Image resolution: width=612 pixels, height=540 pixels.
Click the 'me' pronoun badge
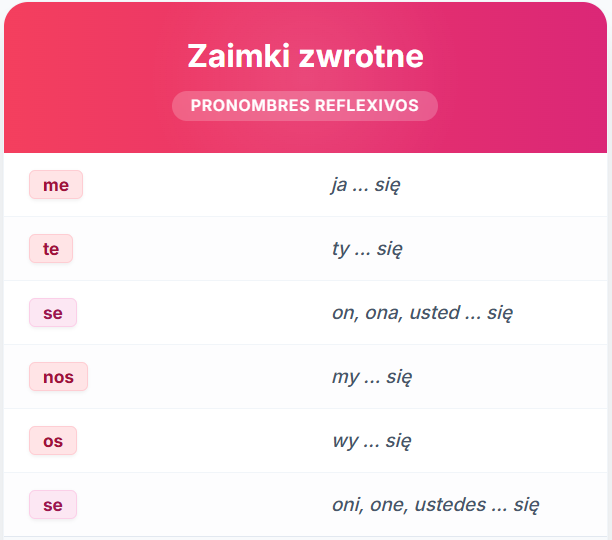(56, 185)
